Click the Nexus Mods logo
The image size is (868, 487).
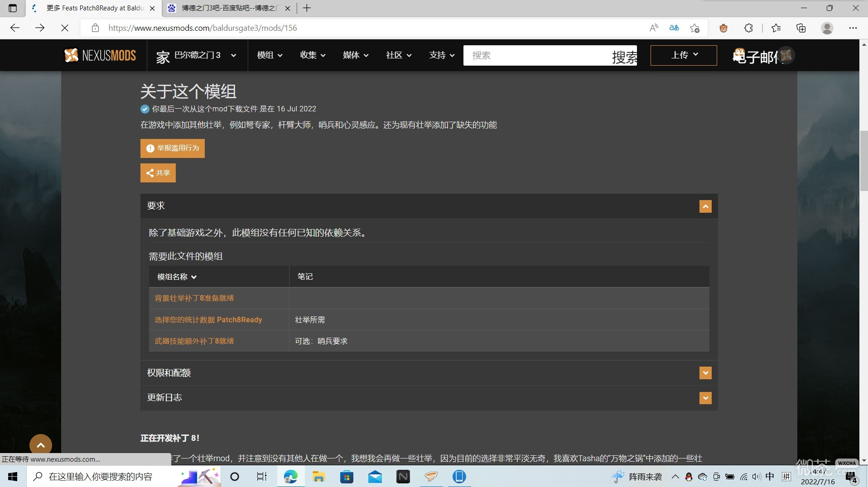pos(100,55)
